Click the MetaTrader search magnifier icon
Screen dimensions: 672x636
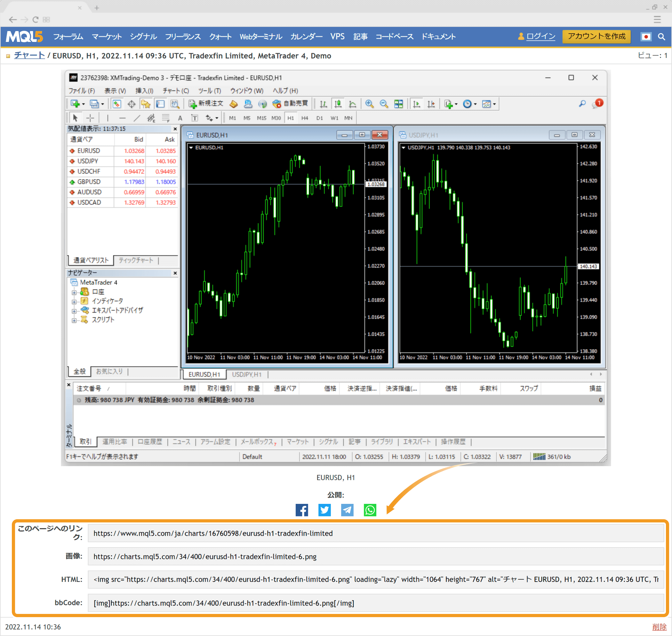[x=582, y=104]
